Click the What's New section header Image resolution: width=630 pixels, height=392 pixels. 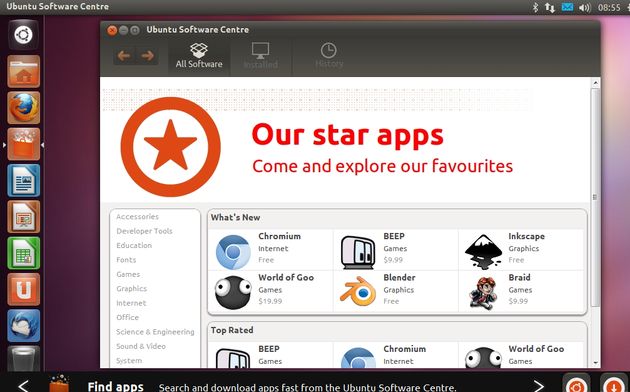235,217
